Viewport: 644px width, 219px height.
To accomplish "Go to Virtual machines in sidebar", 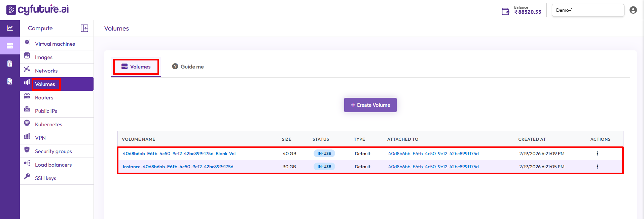I will [55, 44].
